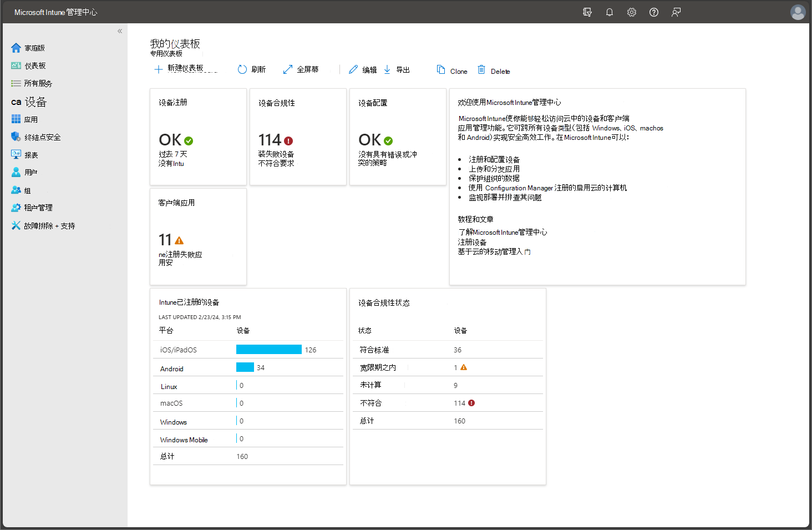This screenshot has width=812, height=530.
Task: Click the notifications bell icon
Action: pyautogui.click(x=610, y=12)
